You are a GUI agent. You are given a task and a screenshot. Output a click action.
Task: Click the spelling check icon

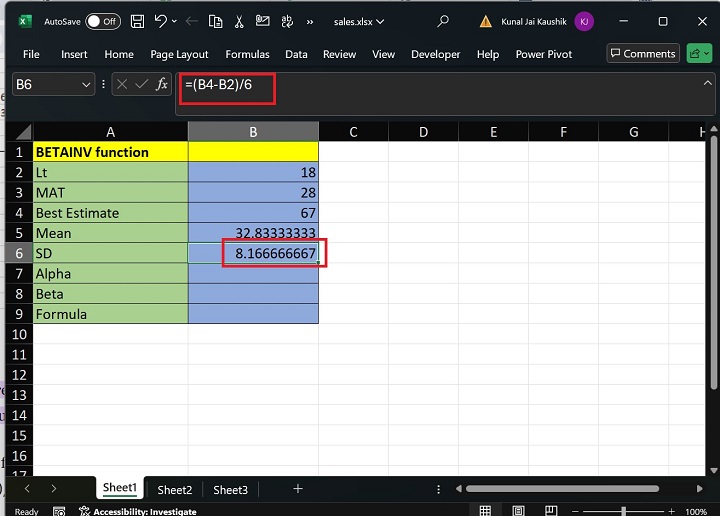click(287, 21)
